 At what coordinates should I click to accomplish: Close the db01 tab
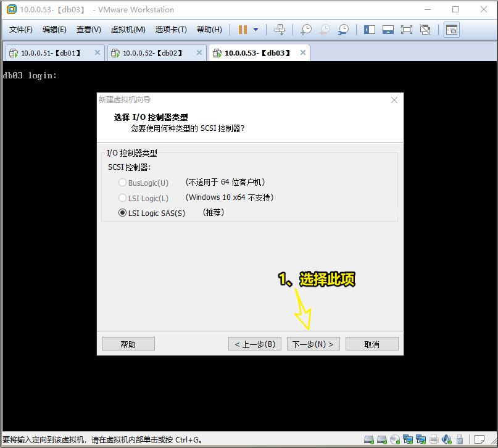click(98, 52)
